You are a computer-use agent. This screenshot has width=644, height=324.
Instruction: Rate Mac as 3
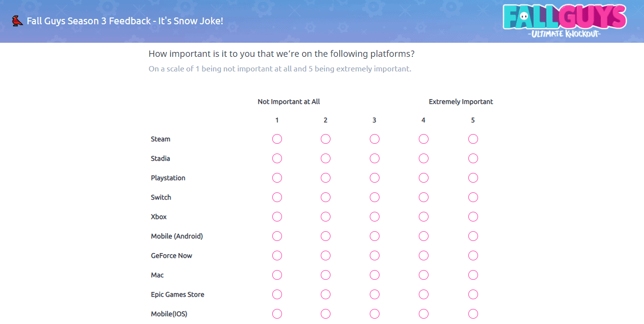(375, 275)
